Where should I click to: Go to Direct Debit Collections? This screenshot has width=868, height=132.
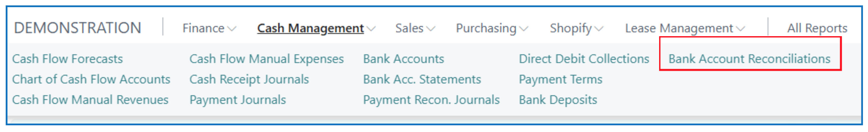(x=583, y=59)
